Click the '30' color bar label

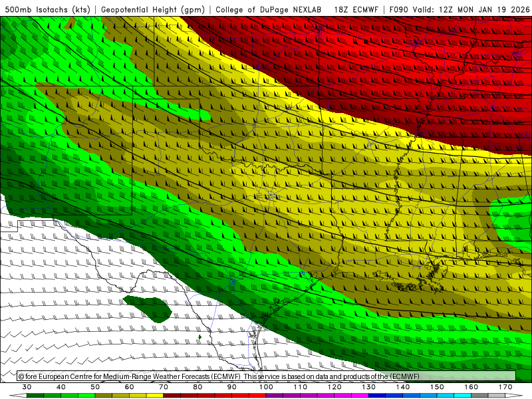27,387
